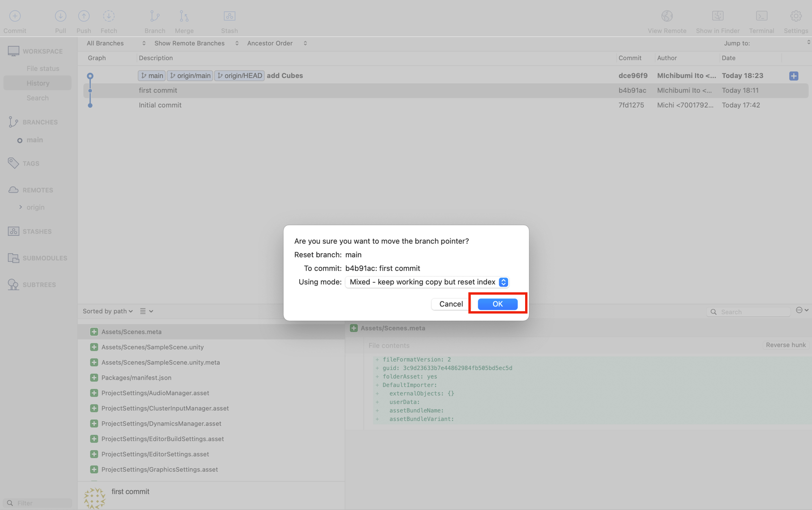Change the Ancestor Order sorting option
The image size is (812, 510).
pyautogui.click(x=276, y=43)
